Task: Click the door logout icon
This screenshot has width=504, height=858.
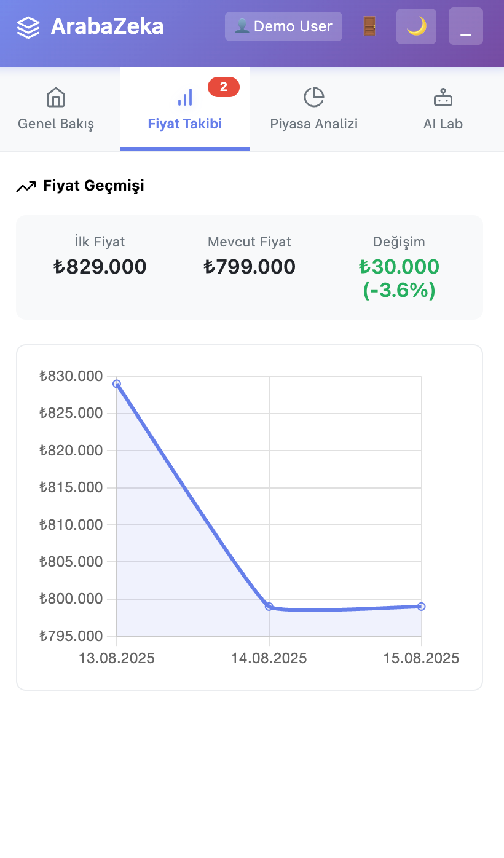Action: pyautogui.click(x=369, y=26)
